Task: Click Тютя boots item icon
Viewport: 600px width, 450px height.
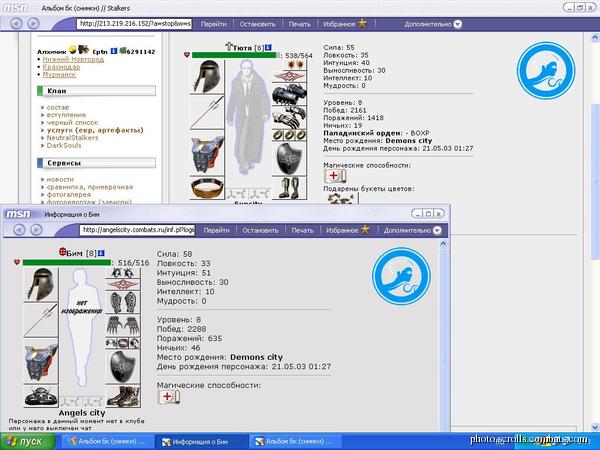Action: point(289,188)
